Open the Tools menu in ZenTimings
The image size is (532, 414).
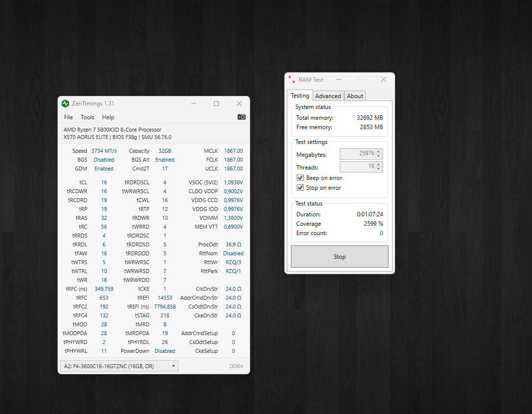coord(88,117)
